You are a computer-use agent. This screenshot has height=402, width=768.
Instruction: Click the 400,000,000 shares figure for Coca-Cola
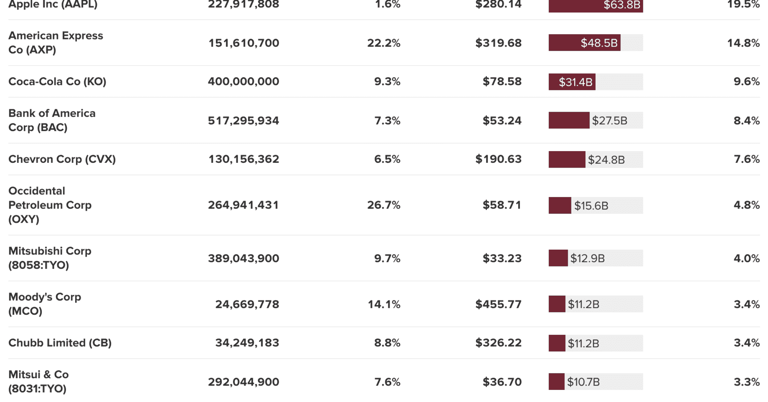(x=243, y=81)
